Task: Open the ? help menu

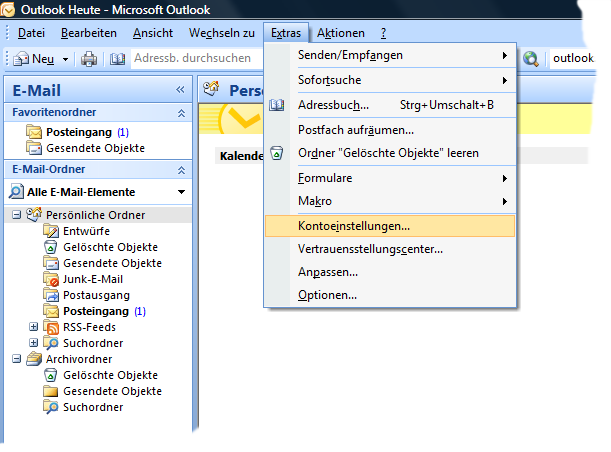Action: (383, 33)
